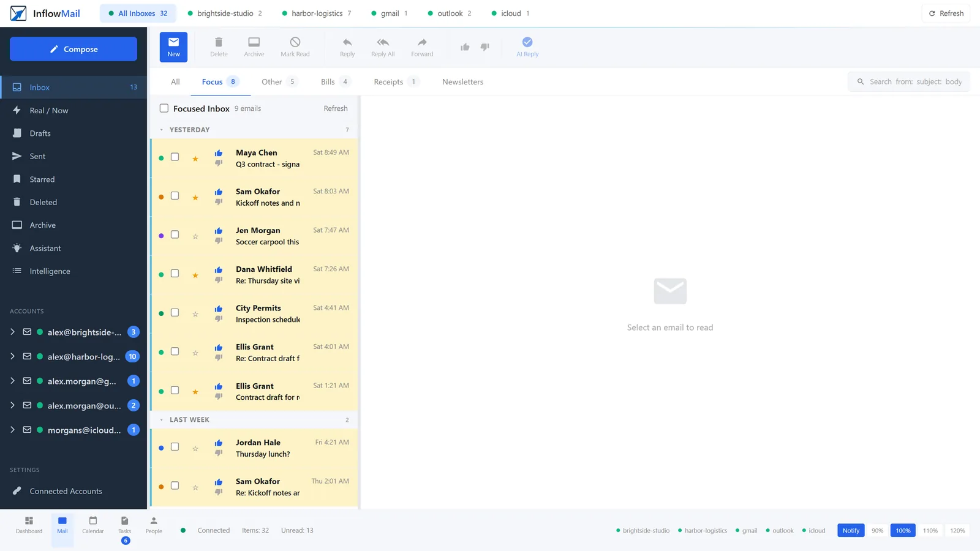The height and width of the screenshot is (551, 980).
Task: Expand the morgans@icloud account
Action: coord(12,430)
